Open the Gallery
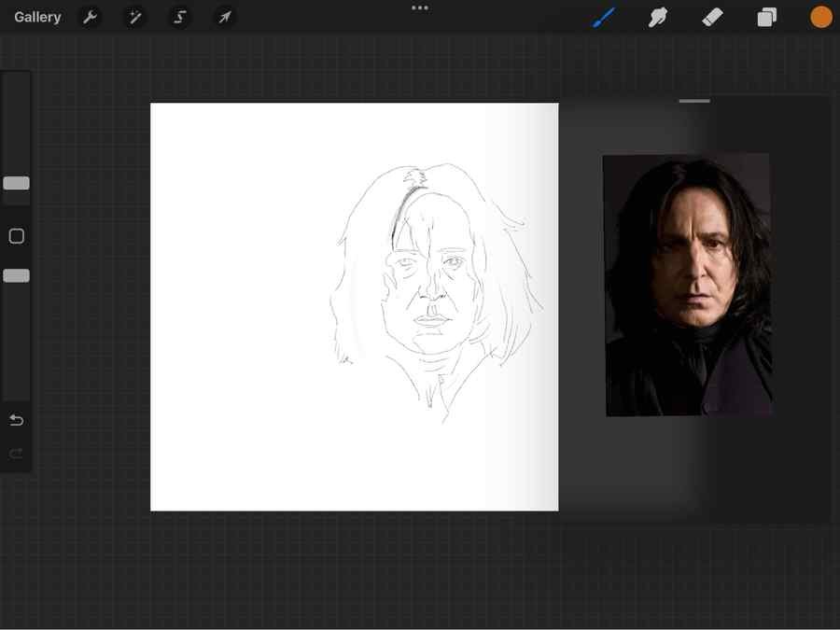The width and height of the screenshot is (840, 630). click(x=37, y=17)
